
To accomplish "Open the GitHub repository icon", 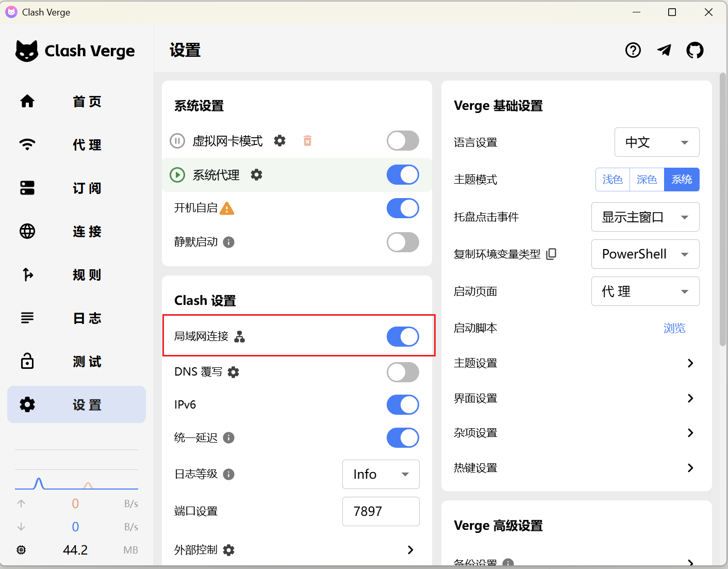I will pyautogui.click(x=694, y=50).
